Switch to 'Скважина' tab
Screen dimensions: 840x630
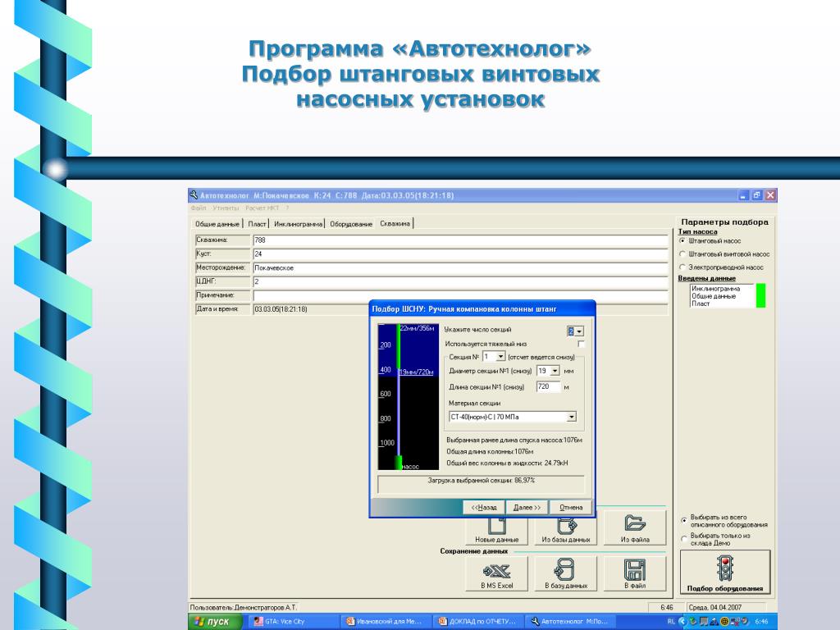[395, 223]
